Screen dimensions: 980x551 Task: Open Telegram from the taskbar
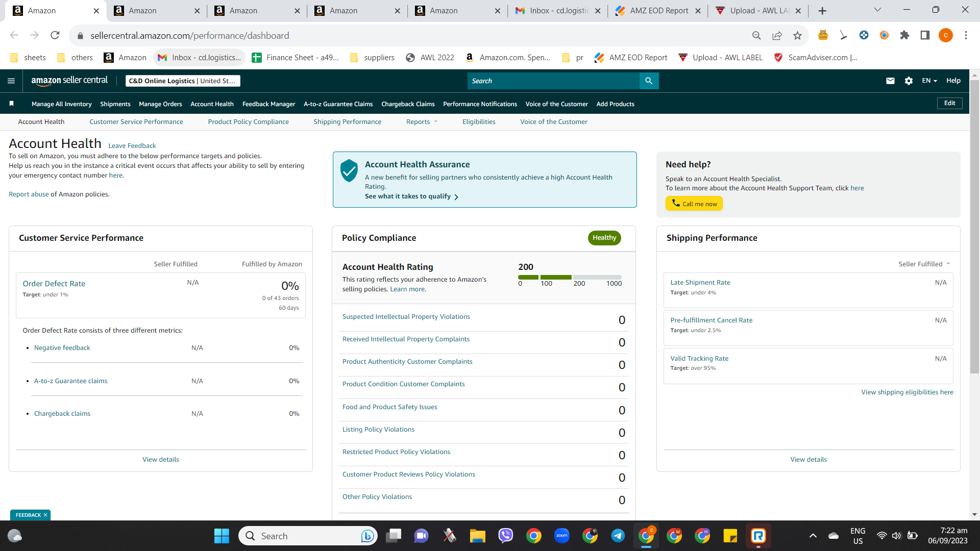(618, 536)
